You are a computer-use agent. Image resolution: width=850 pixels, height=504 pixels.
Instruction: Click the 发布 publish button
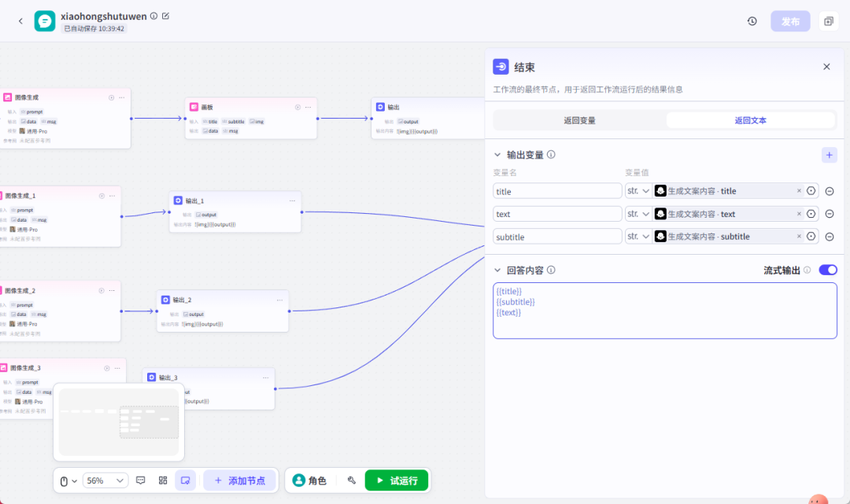(x=790, y=21)
